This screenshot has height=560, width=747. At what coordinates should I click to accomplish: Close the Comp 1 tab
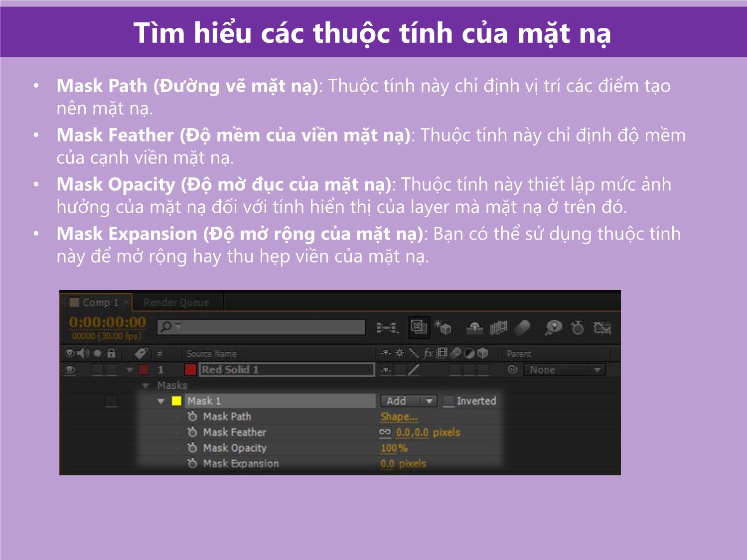pyautogui.click(x=127, y=302)
